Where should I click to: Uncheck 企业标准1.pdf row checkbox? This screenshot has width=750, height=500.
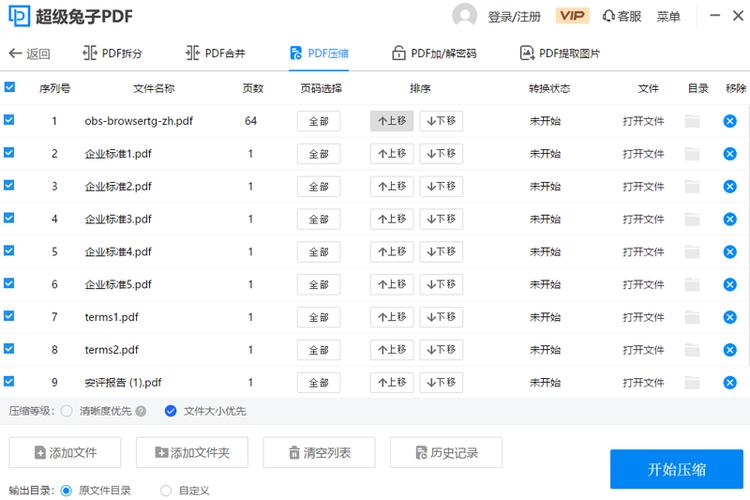(x=9, y=152)
